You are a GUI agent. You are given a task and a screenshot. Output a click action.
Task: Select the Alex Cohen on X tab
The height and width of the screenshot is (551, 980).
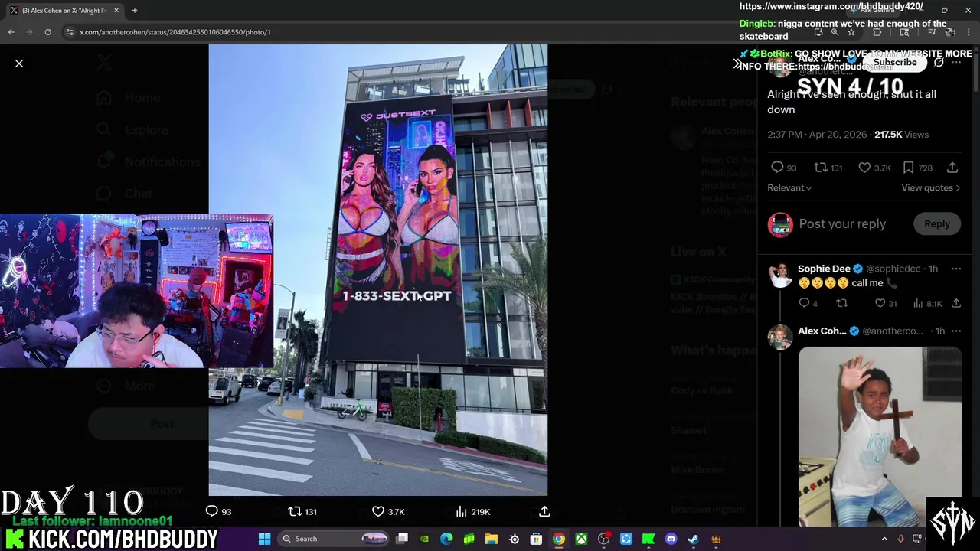63,11
